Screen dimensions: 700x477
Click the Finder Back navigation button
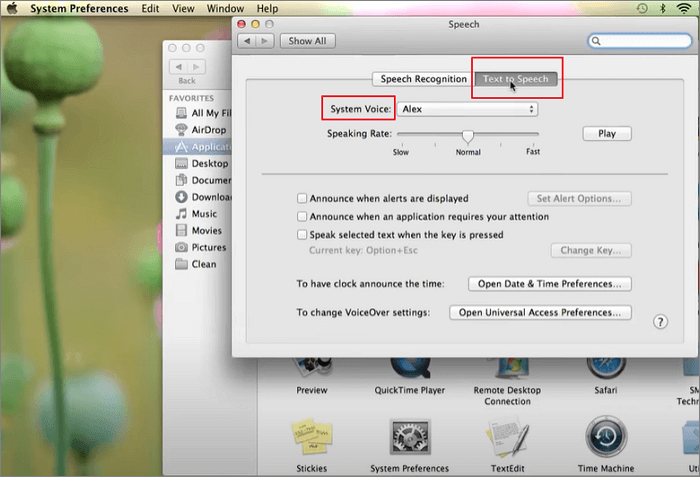(x=179, y=67)
